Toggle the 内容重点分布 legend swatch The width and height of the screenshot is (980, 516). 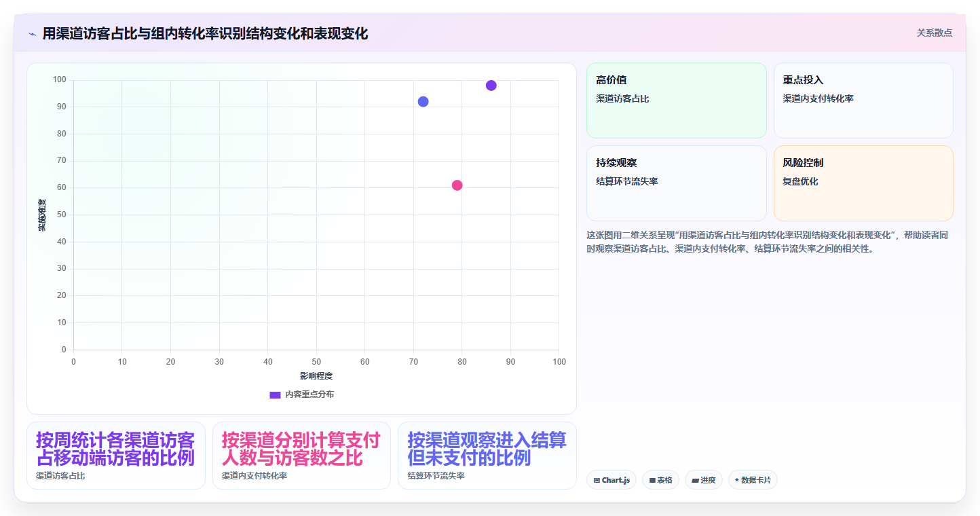[275, 394]
